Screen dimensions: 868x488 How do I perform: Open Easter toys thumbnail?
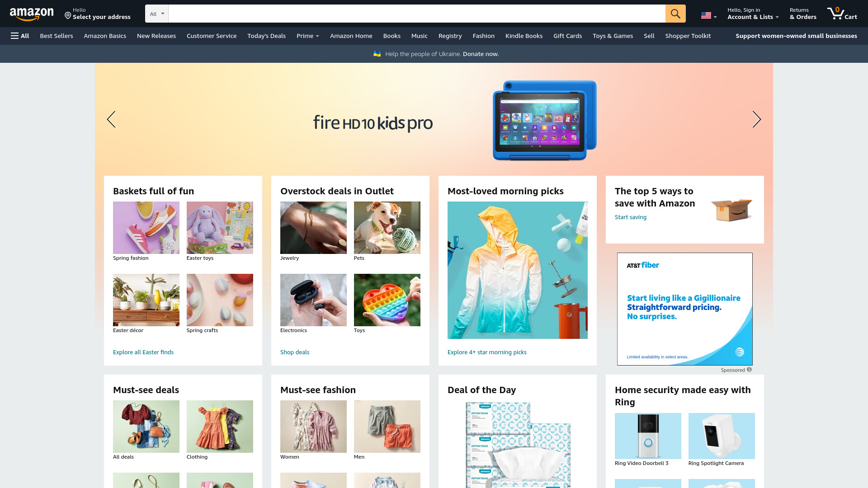pyautogui.click(x=220, y=228)
